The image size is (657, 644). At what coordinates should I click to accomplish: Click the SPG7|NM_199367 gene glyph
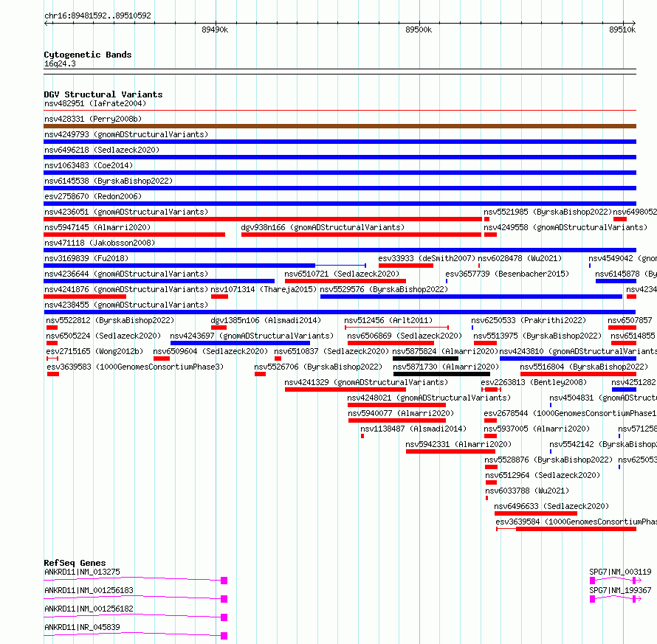point(616,599)
